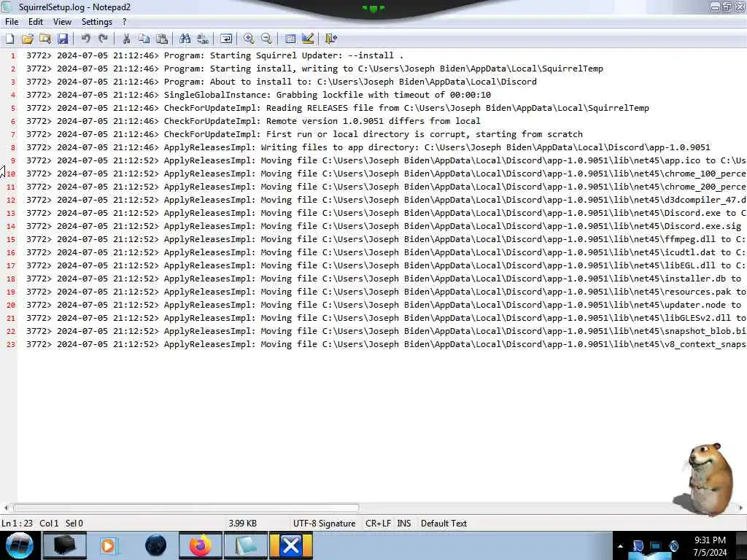
Task: Save the file with the floppy icon
Action: 63,39
